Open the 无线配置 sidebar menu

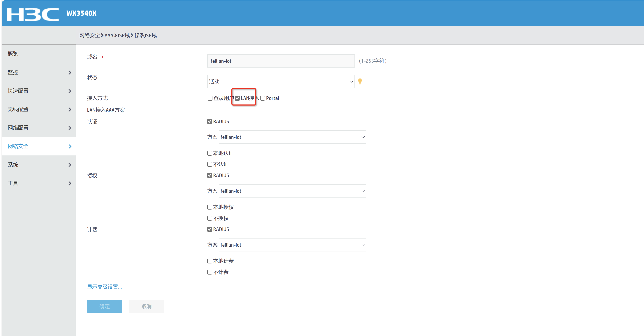pos(39,109)
